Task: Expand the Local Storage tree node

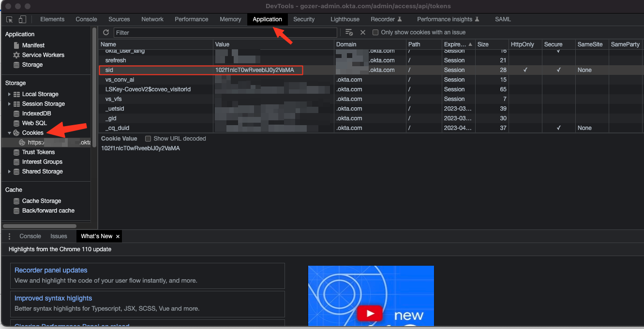Action: pos(9,94)
